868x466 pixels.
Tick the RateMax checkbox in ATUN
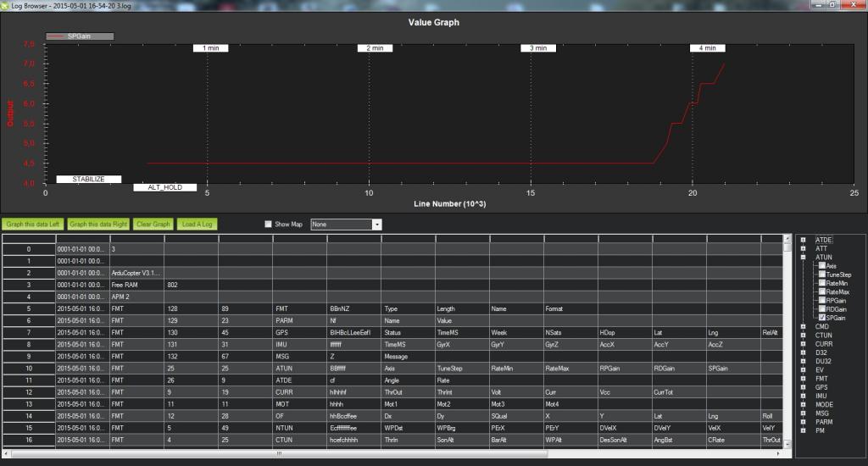click(x=821, y=291)
